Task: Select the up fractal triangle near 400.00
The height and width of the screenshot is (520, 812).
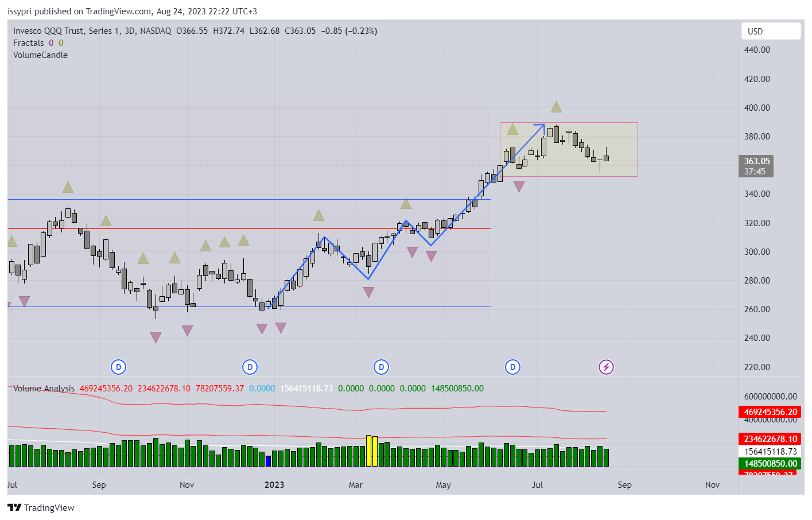Action: [556, 107]
